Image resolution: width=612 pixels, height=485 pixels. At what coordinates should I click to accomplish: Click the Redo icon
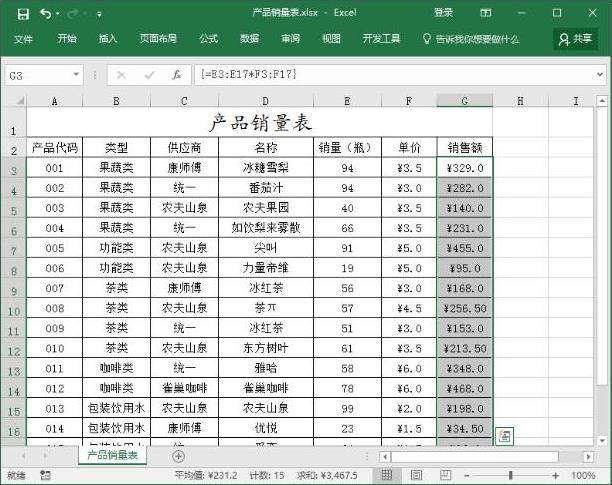tap(73, 14)
